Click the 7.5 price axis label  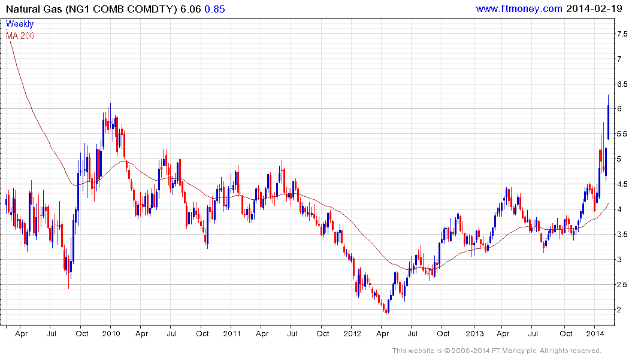point(622,34)
